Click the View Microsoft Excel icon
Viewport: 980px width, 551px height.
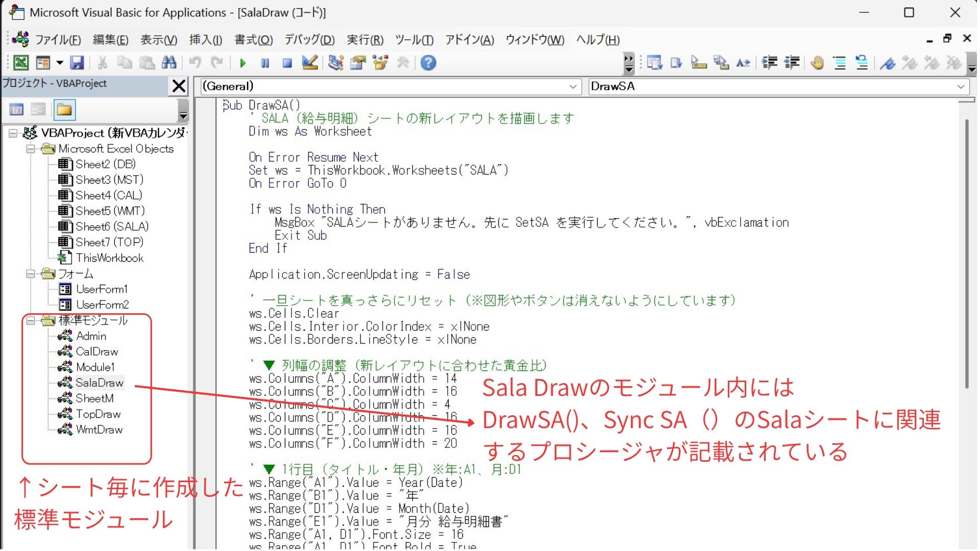[21, 63]
